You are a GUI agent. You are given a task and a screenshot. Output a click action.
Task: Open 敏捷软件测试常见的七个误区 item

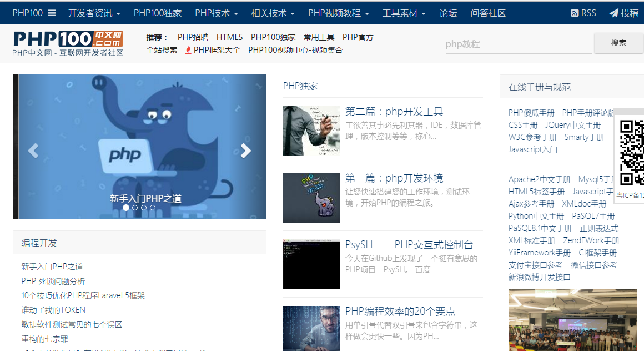coord(72,325)
